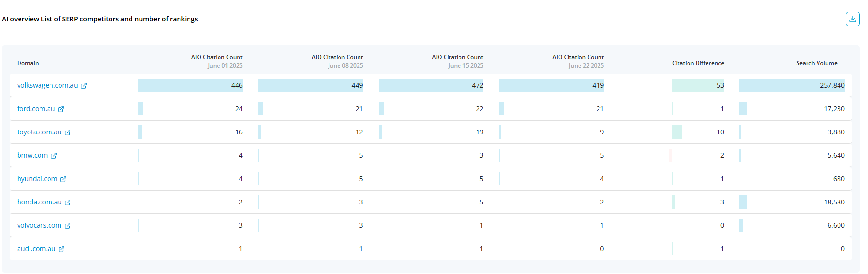Open the honda.com.au domain link
Viewport: 868px width, 274px height.
pyautogui.click(x=40, y=202)
